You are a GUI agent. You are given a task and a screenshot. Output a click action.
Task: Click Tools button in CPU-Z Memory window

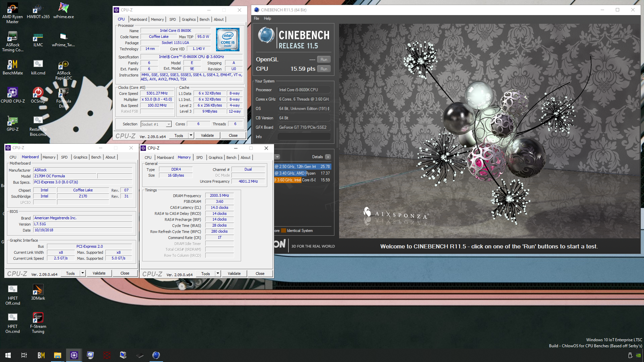pos(206,274)
